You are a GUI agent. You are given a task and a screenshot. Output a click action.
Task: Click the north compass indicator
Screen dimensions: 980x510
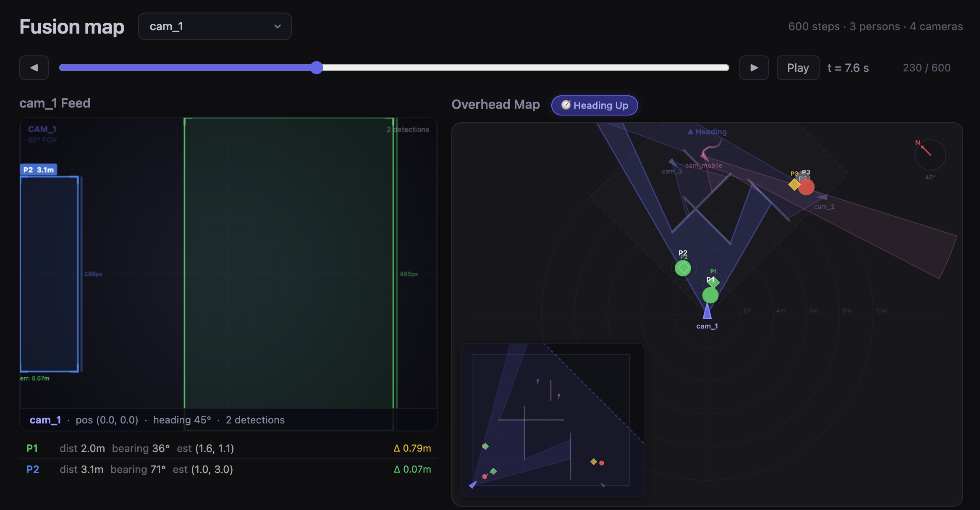pyautogui.click(x=930, y=155)
